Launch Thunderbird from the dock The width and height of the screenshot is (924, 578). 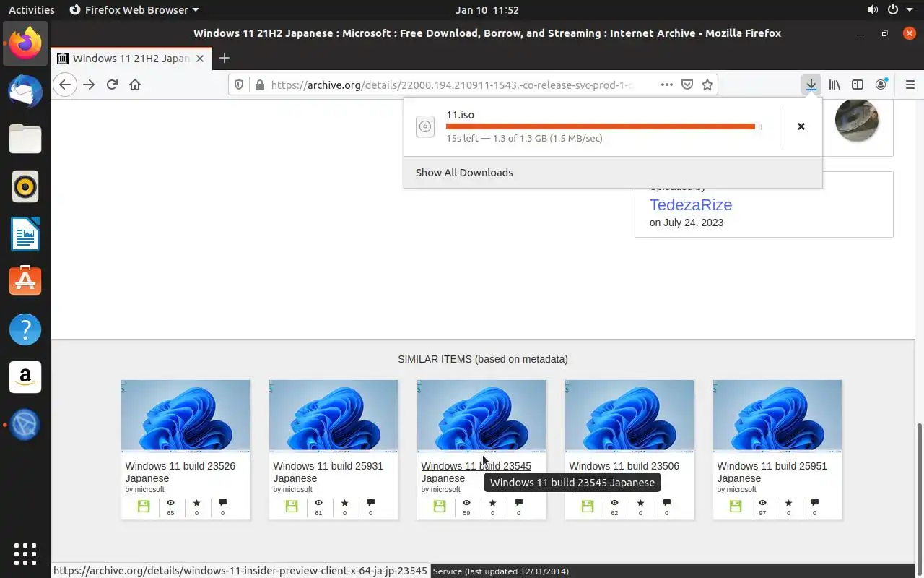25,91
